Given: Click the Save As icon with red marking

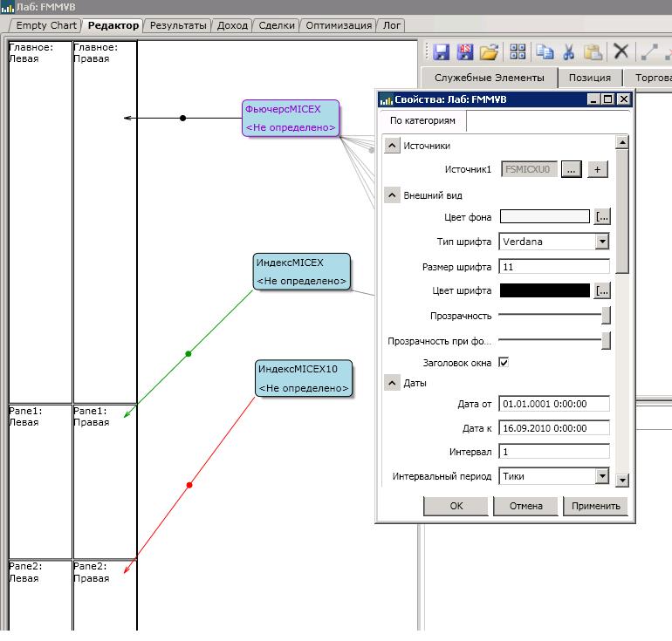Looking at the screenshot, I should pyautogui.click(x=465, y=51).
